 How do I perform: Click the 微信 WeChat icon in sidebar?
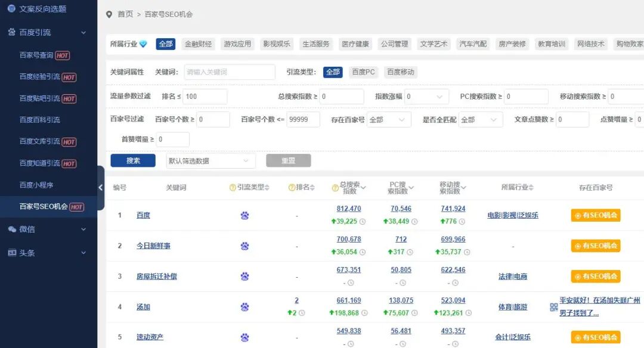click(12, 229)
